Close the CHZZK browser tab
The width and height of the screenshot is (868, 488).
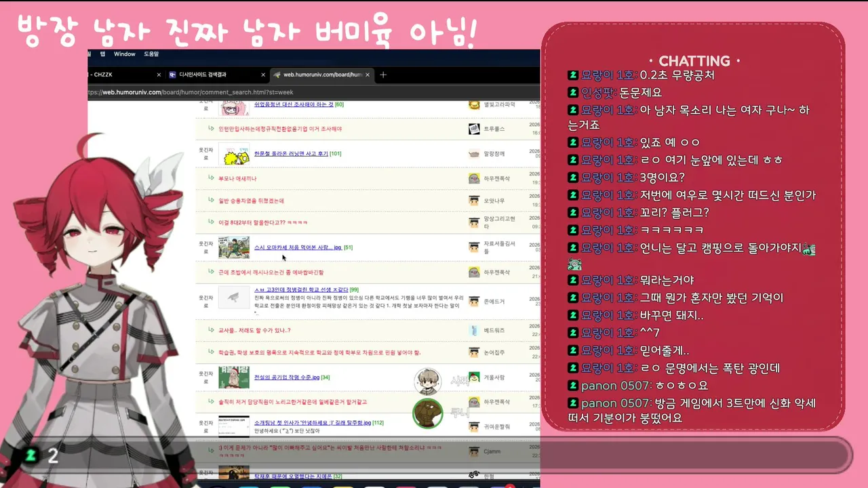159,75
